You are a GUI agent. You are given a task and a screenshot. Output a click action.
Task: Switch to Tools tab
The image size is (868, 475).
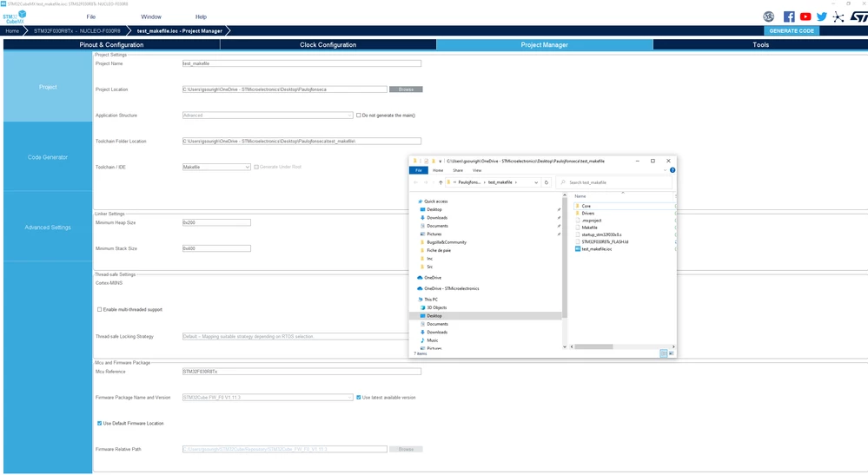(x=760, y=45)
